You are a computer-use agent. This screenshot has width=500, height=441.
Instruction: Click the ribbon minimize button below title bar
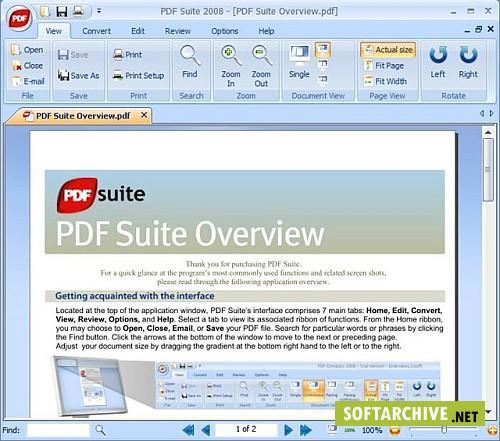click(467, 31)
